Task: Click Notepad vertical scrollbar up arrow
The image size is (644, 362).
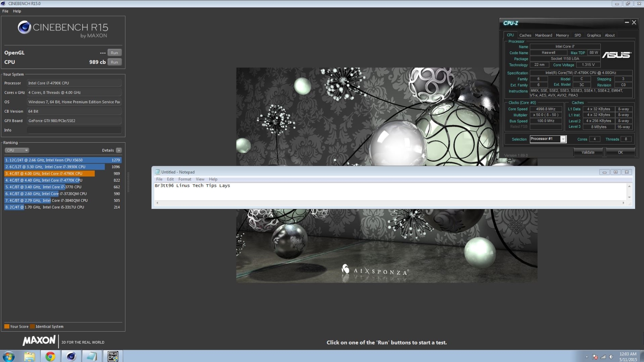Action: click(629, 186)
